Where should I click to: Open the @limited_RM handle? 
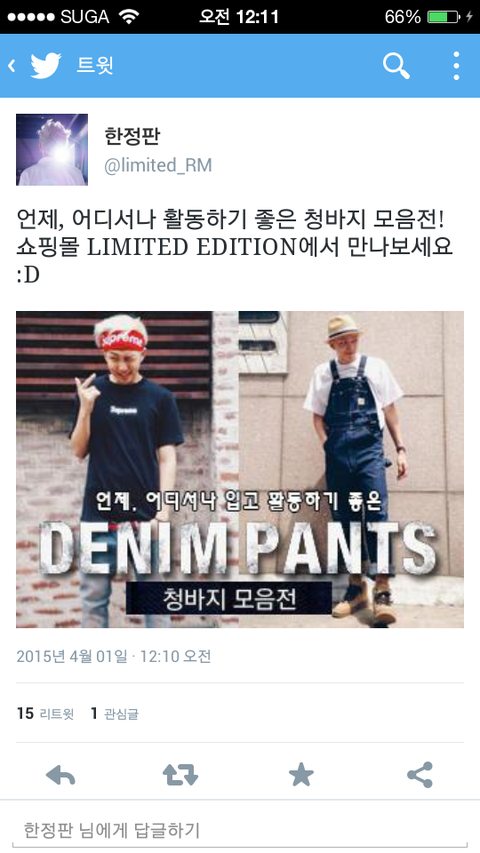click(158, 165)
